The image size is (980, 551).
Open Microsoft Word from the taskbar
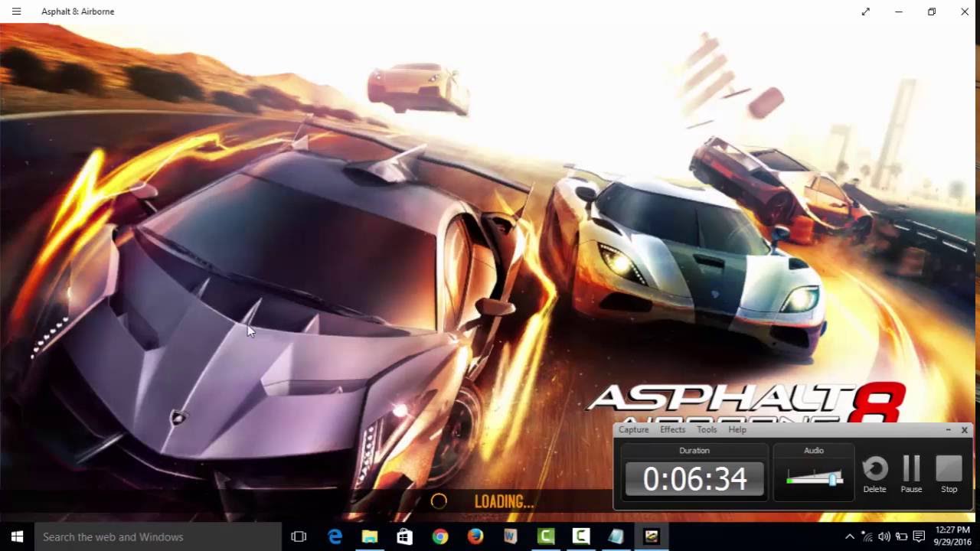(x=511, y=537)
